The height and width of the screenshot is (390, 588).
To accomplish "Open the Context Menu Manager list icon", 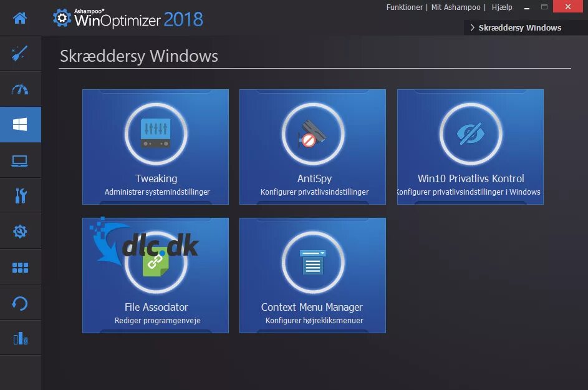I will (313, 262).
